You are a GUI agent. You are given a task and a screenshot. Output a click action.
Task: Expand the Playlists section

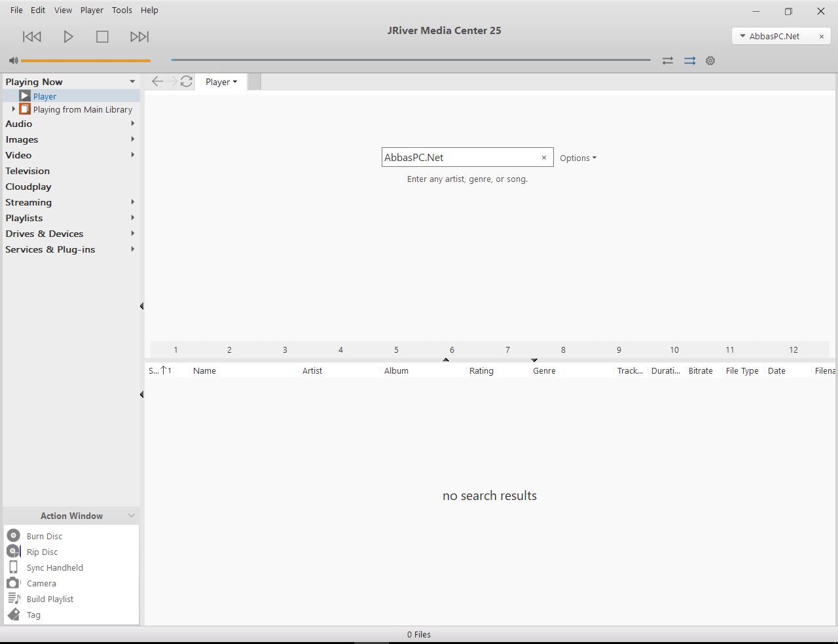(133, 218)
